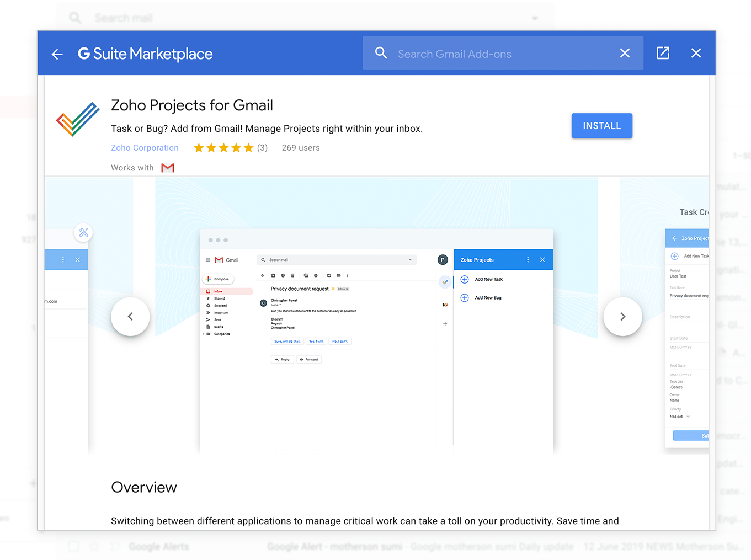
Task: Select the Add New Task plus icon
Action: [465, 279]
